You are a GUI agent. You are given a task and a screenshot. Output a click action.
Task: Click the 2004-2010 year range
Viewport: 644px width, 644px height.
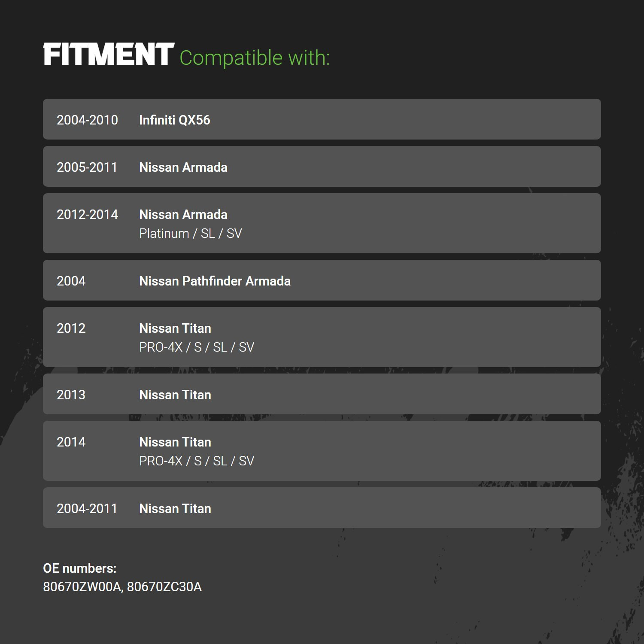click(x=87, y=120)
